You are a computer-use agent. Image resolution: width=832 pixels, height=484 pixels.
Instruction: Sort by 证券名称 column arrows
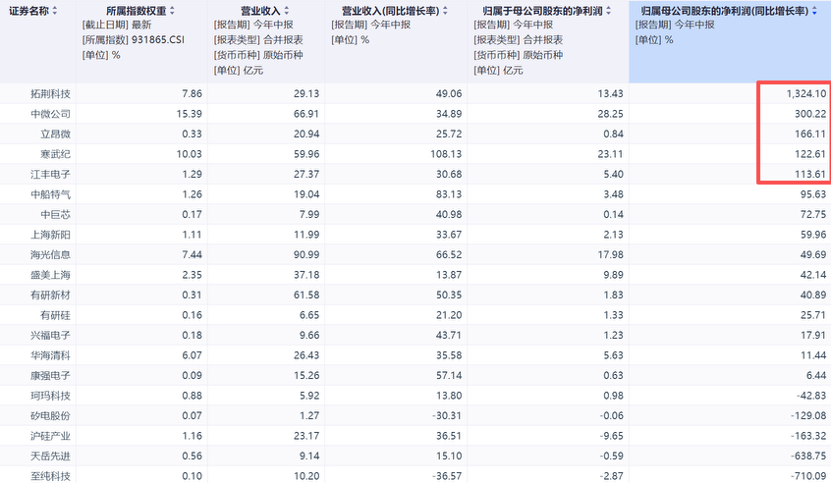[55, 11]
